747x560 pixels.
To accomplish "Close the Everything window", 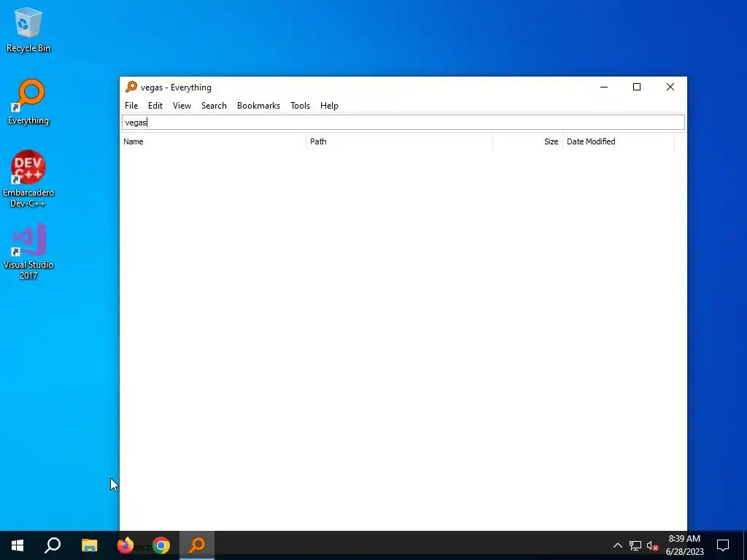I will tap(670, 87).
